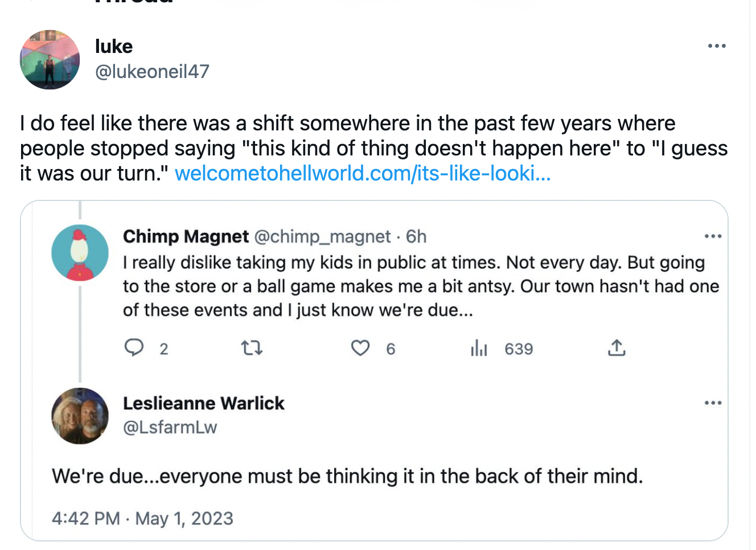Retweet Chimp Magnet's tweet
756x550 pixels.
[x=252, y=348]
